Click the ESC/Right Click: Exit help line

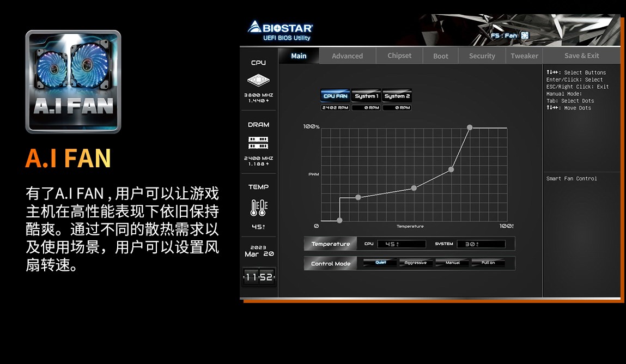click(x=578, y=87)
